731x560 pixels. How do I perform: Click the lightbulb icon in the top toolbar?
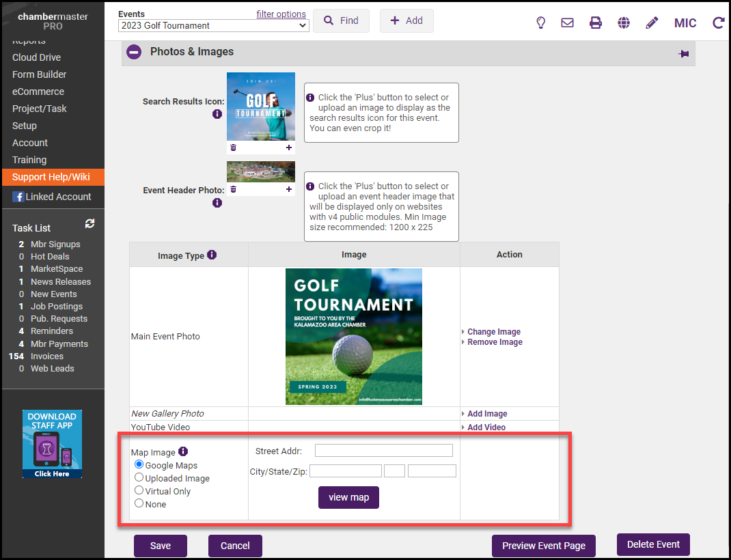[x=540, y=23]
